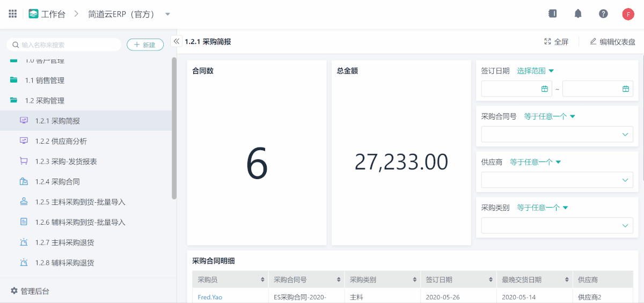Screen dimensions: 644x303
Task: Select 1.2.3 采购-发货报表 menu item
Action: (x=86, y=161)
